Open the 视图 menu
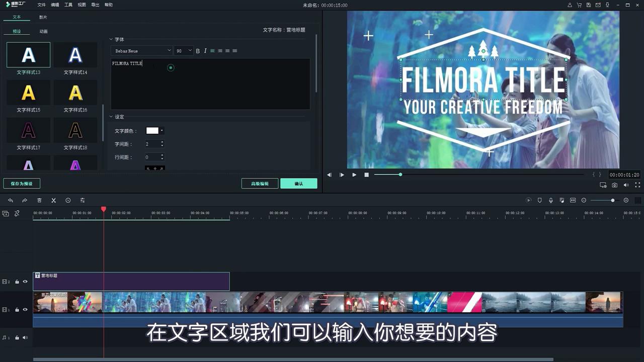This screenshot has height=362, width=644. coord(82,5)
